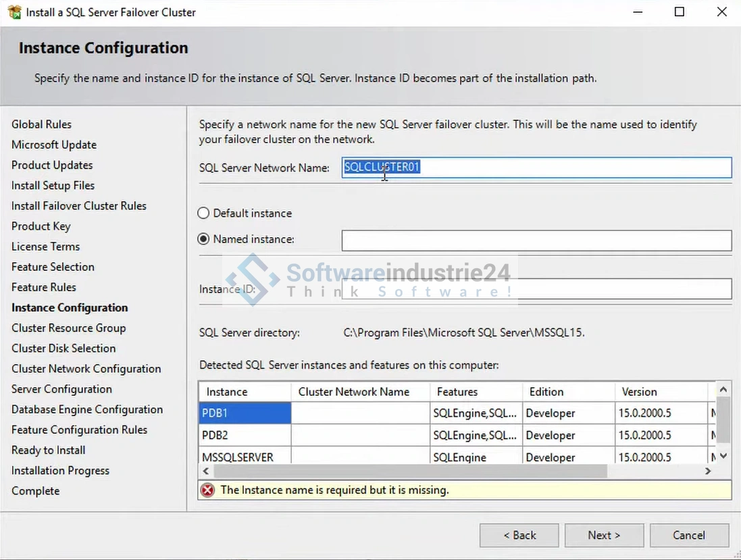Click the installer icon in title bar
This screenshot has height=560, width=741.
(14, 12)
